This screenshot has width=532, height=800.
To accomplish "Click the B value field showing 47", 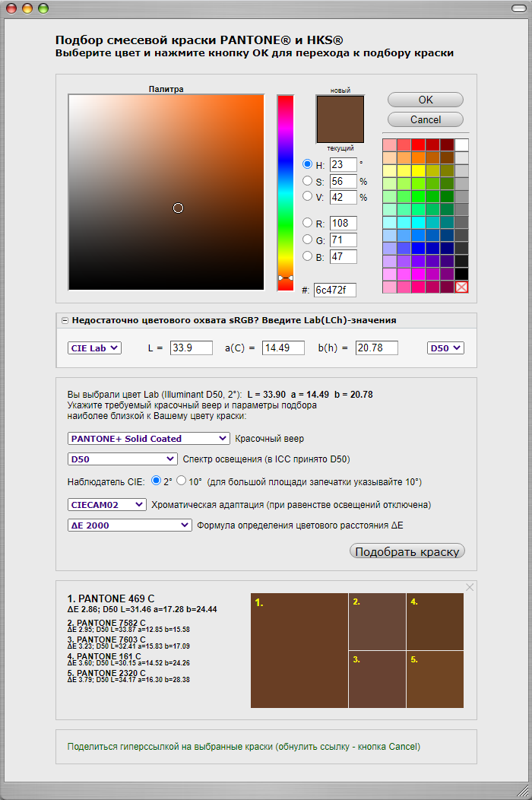I will click(344, 256).
